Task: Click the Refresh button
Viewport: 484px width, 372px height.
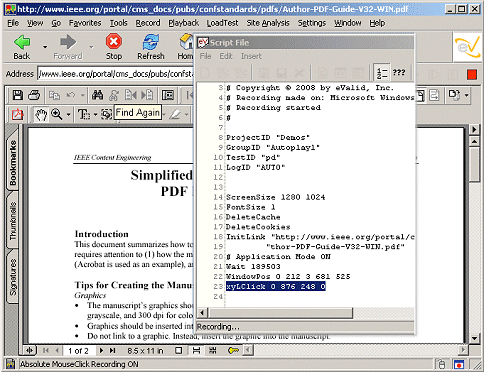Action: tap(151, 47)
